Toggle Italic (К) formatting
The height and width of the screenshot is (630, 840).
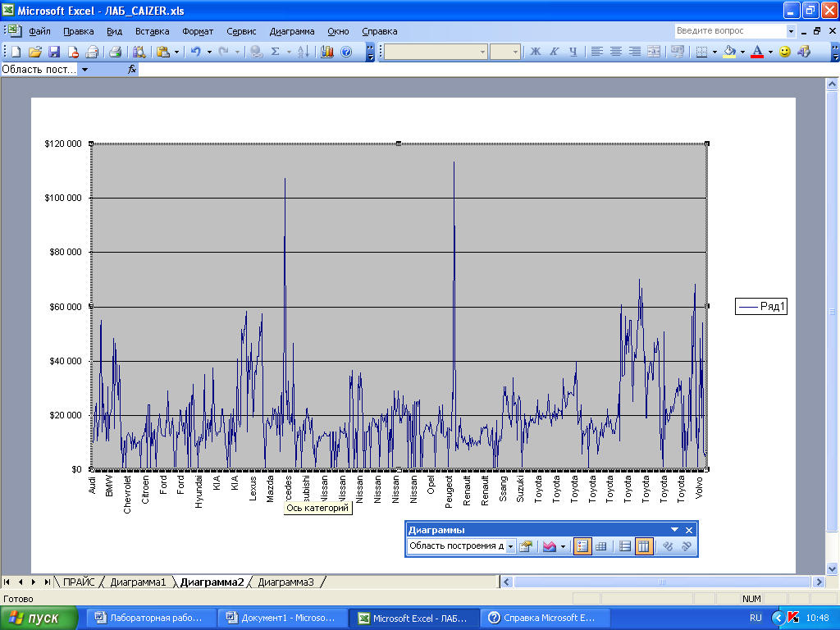[554, 52]
